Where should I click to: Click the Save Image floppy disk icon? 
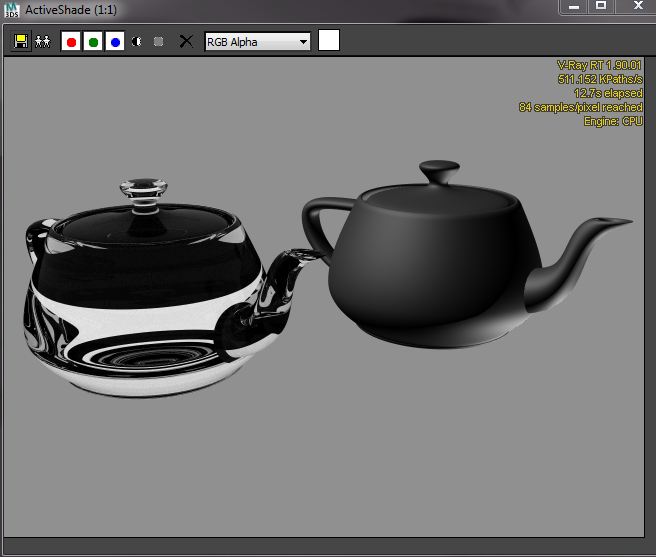[x=20, y=41]
